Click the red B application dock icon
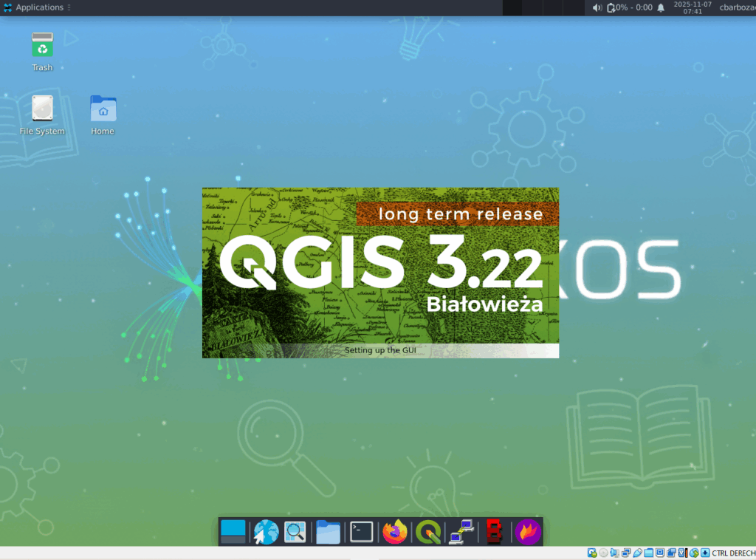Viewport: 756px width, 560px height. [494, 532]
